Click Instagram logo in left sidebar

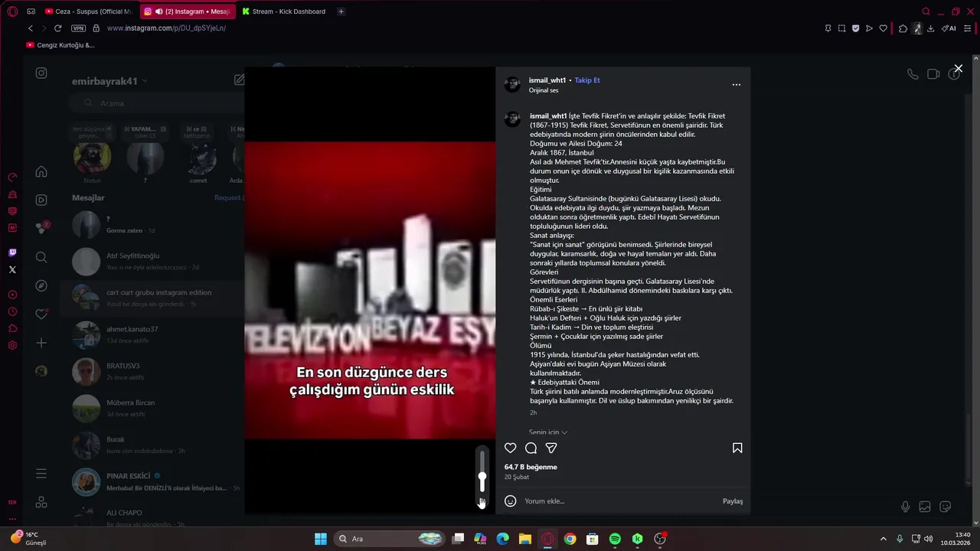tap(41, 73)
